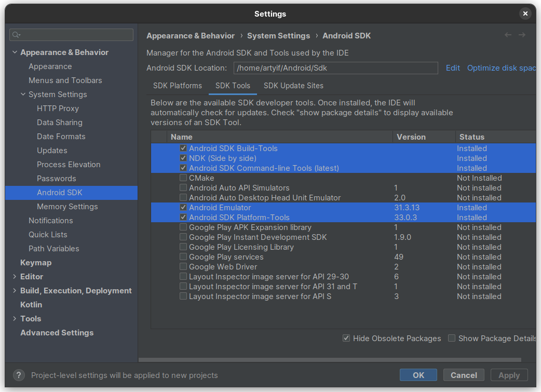Check the Google Play services package

pos(183,256)
